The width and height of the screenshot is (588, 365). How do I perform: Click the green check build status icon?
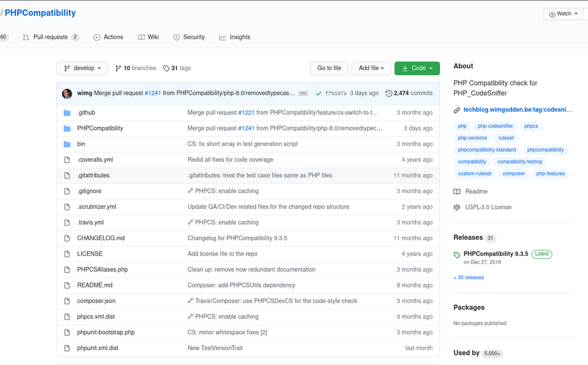[318, 94]
